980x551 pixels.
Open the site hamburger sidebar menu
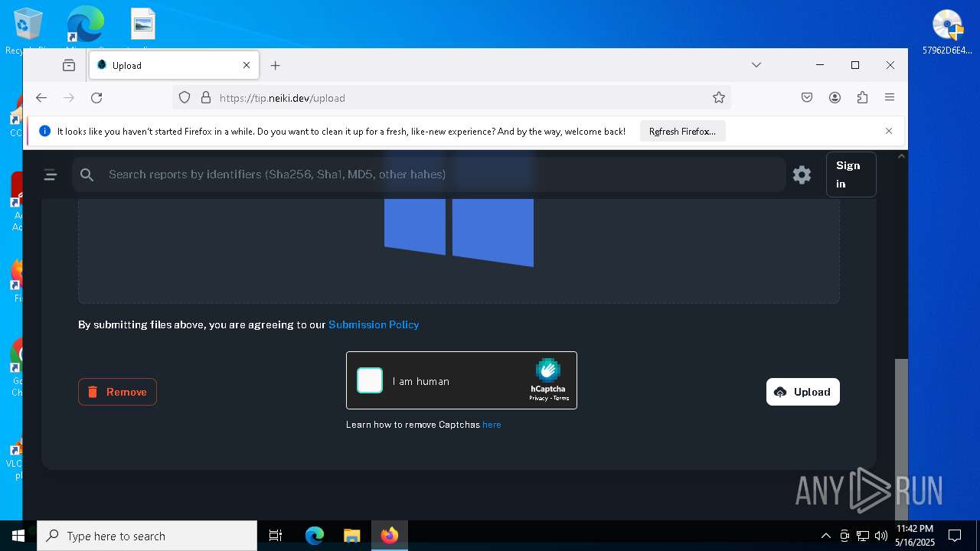(51, 174)
